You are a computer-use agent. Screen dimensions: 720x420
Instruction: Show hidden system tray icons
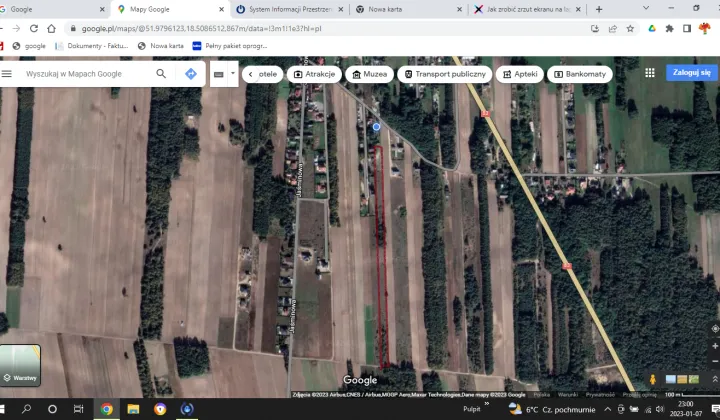pos(608,409)
